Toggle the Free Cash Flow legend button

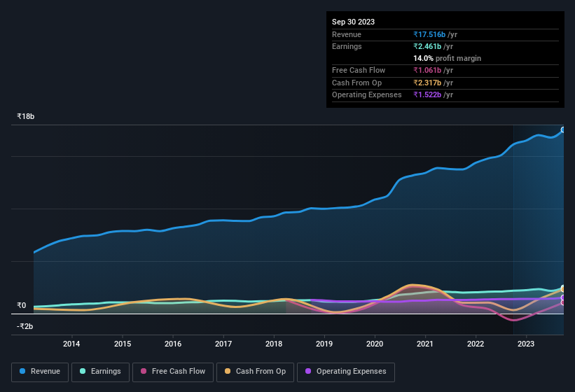pyautogui.click(x=173, y=372)
